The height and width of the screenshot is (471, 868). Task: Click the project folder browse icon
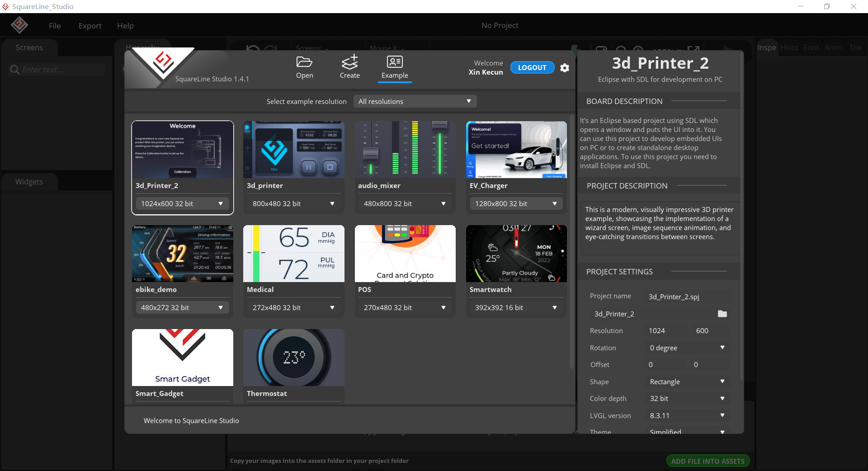click(x=722, y=314)
